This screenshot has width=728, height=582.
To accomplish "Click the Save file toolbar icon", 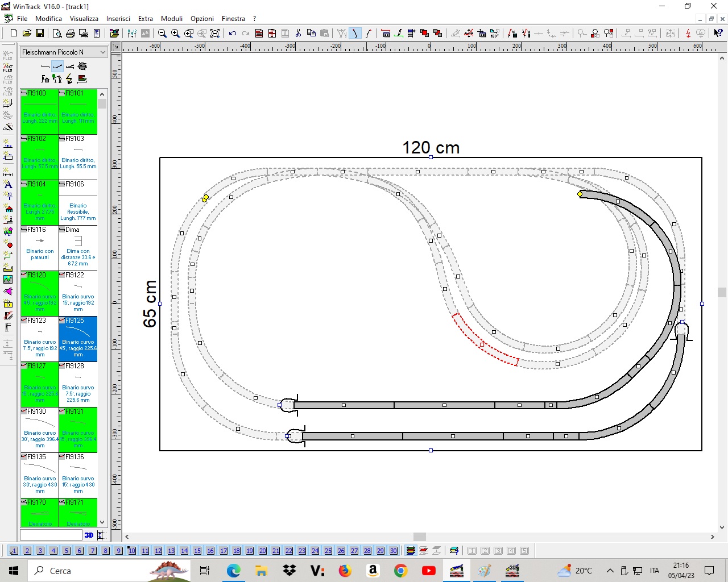I will point(40,34).
